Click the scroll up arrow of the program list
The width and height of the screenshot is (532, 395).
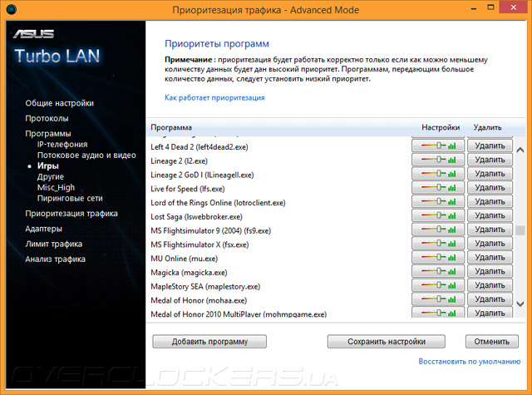[x=520, y=150]
